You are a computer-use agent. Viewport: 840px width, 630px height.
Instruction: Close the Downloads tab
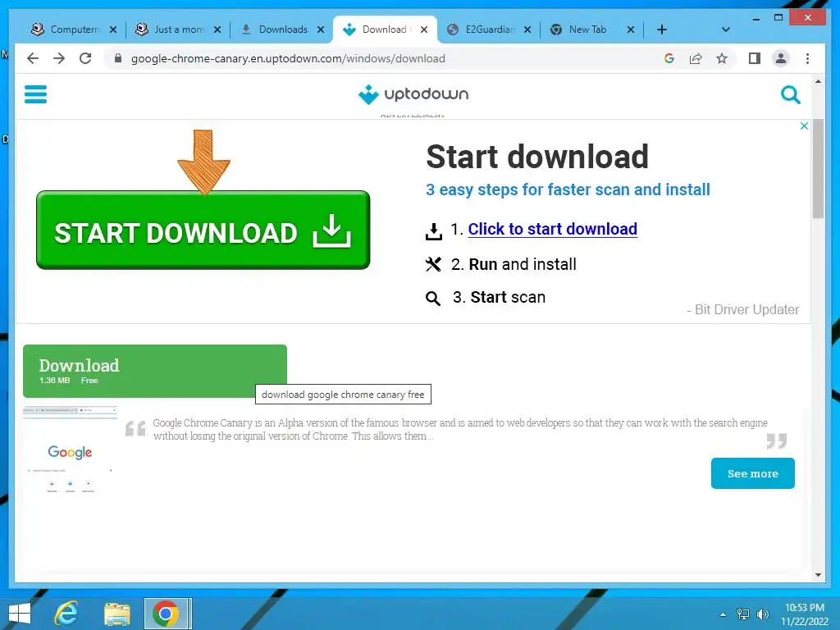point(321,30)
